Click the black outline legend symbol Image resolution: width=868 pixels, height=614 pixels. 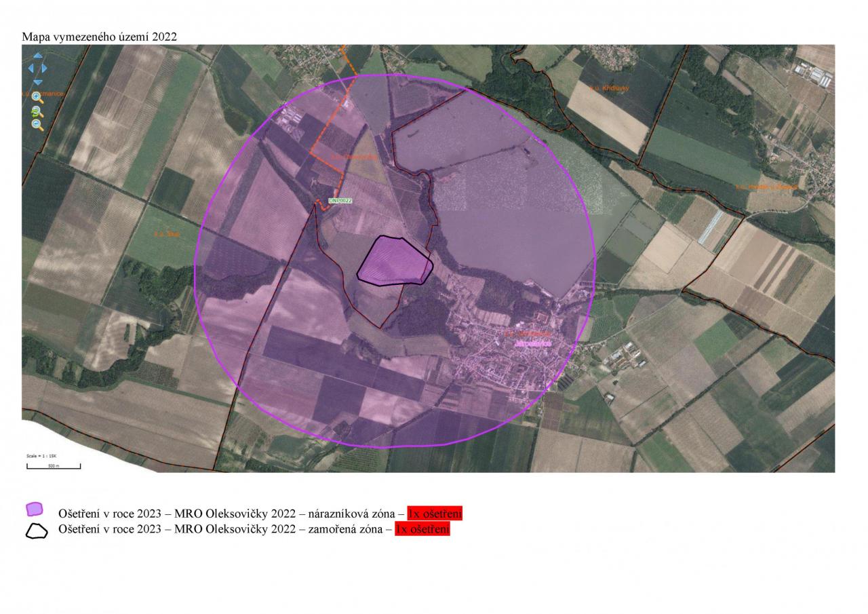[x=37, y=531]
